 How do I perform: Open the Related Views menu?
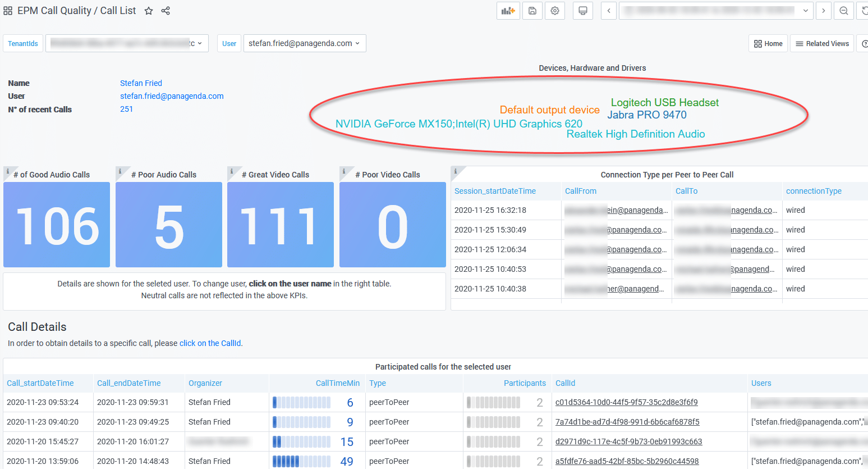click(x=822, y=43)
